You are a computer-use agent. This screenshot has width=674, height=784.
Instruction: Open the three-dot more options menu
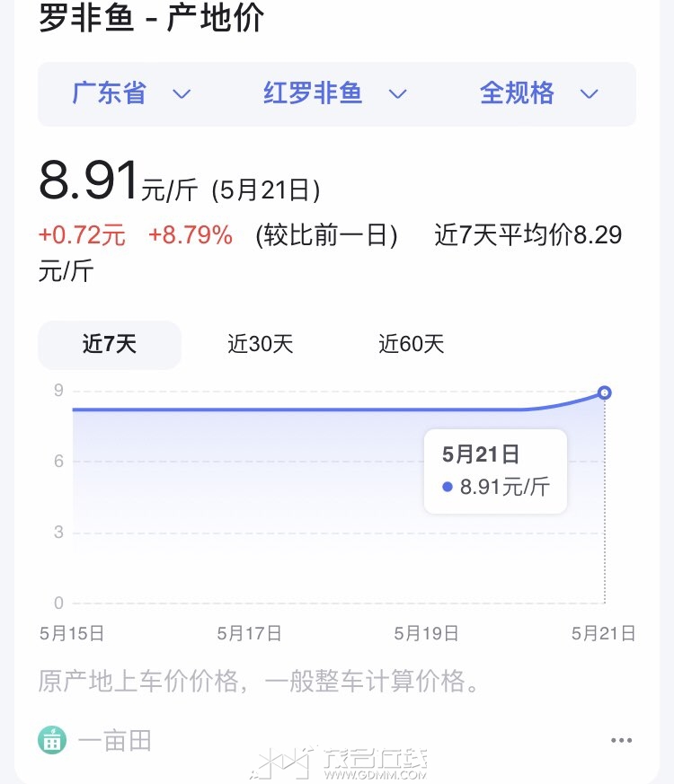[x=622, y=741]
